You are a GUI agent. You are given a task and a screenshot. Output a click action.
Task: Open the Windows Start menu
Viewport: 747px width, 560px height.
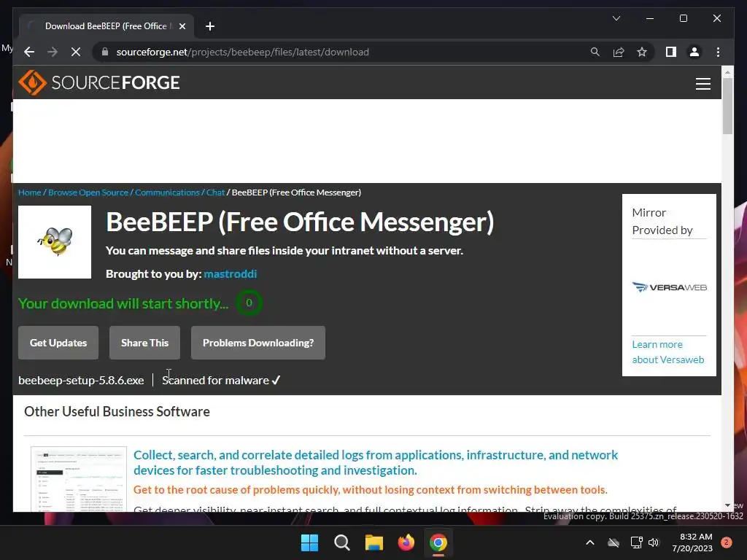pyautogui.click(x=309, y=542)
